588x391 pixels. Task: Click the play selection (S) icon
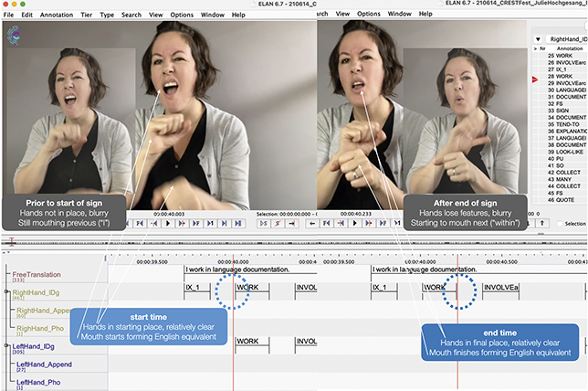pyautogui.click(x=264, y=223)
